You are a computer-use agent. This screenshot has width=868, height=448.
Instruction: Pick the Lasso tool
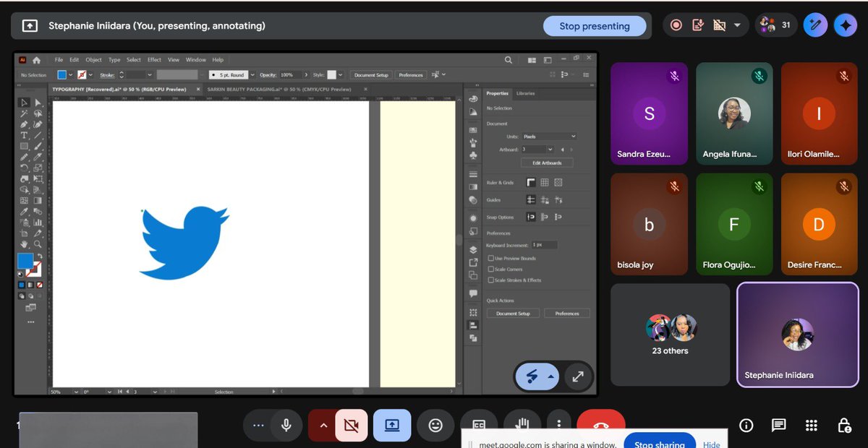(x=38, y=113)
